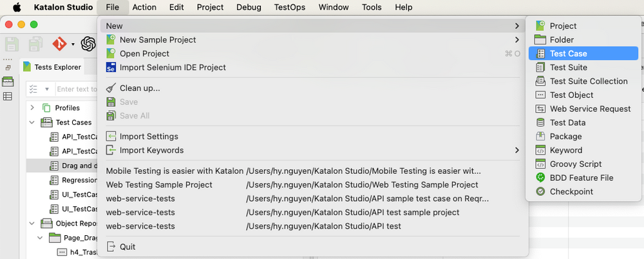Image resolution: width=644 pixels, height=259 pixels.
Task: Choose Groovy Script in New submenu
Action: [x=583, y=164]
